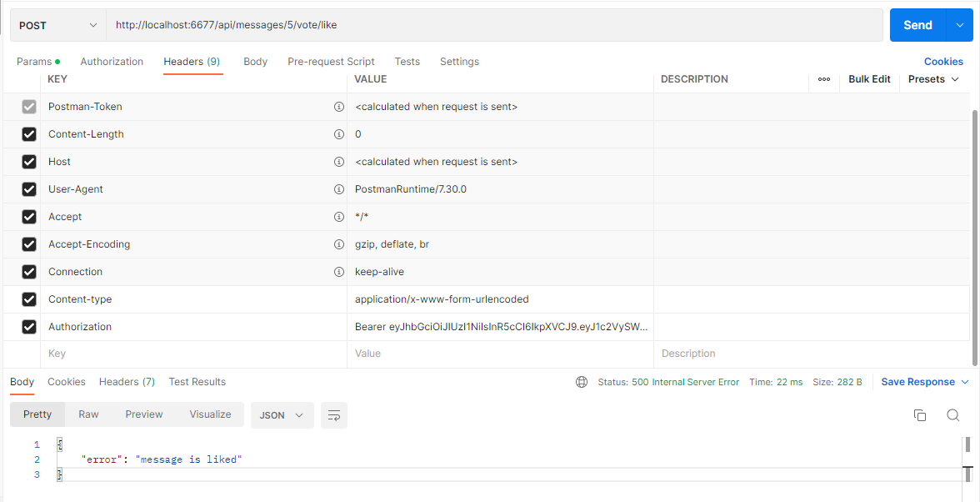Toggle word wrap for the response
This screenshot has width=980, height=502.
point(334,415)
